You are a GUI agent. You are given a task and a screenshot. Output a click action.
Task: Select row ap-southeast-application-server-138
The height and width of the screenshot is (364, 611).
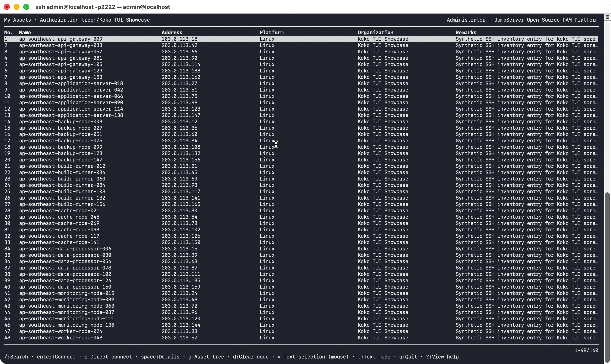301,115
